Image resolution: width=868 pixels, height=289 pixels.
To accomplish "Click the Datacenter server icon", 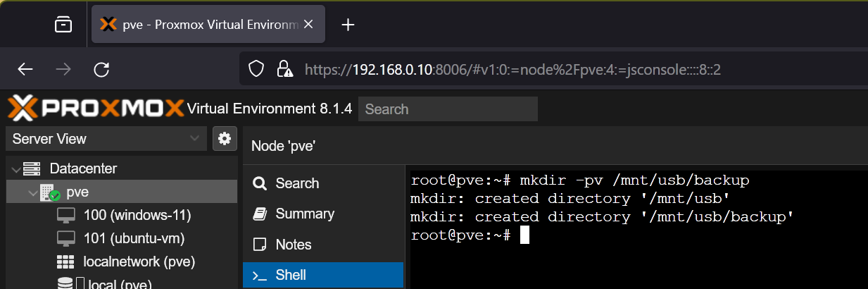I will point(32,169).
